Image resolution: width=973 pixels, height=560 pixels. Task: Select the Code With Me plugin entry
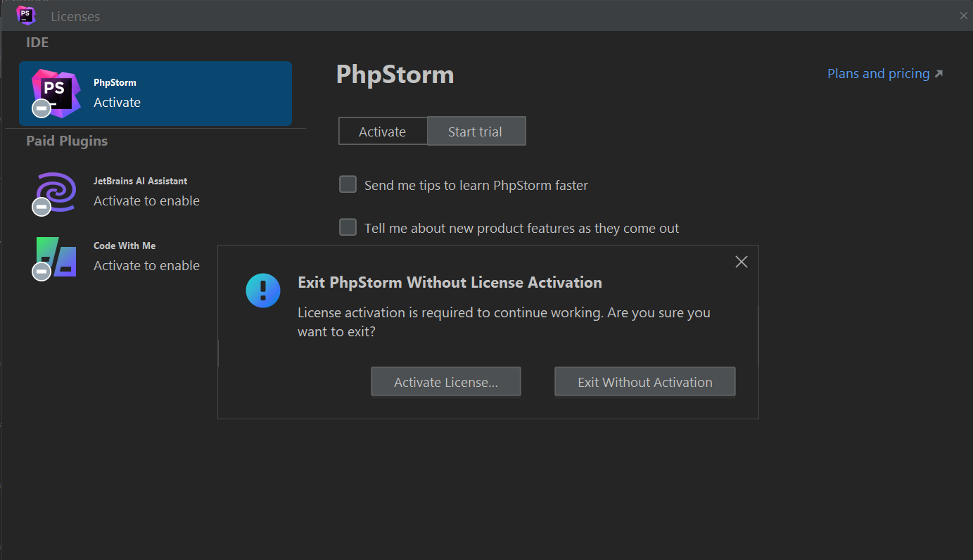click(x=155, y=257)
